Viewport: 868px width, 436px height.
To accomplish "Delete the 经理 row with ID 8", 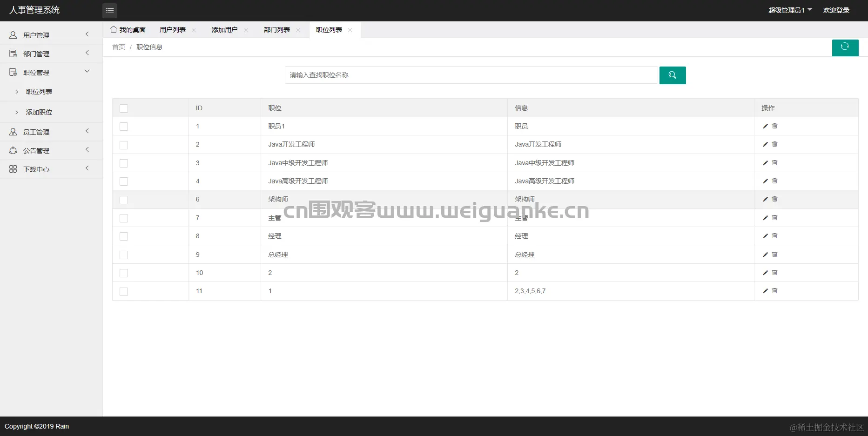I will pyautogui.click(x=775, y=236).
